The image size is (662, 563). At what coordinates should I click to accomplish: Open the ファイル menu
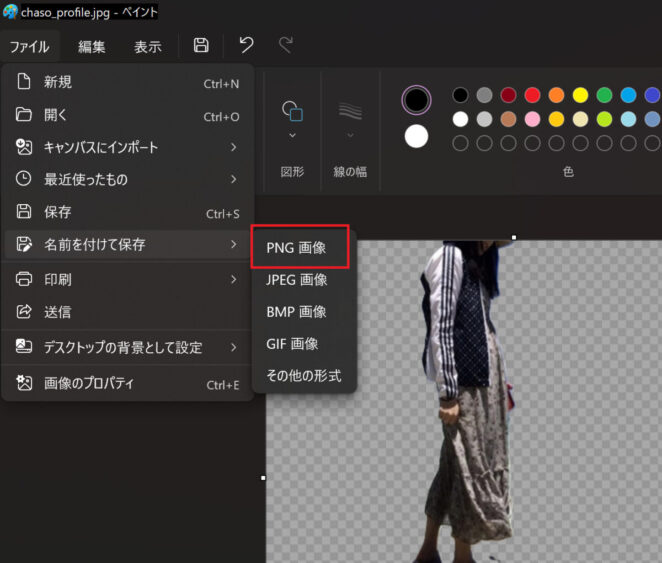pyautogui.click(x=30, y=46)
